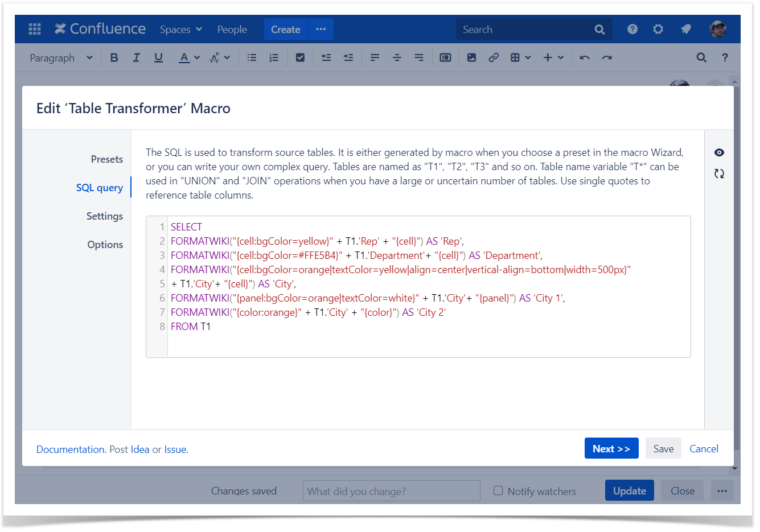Click the 'What did you change?' field
The width and height of the screenshot is (760, 532).
(391, 491)
